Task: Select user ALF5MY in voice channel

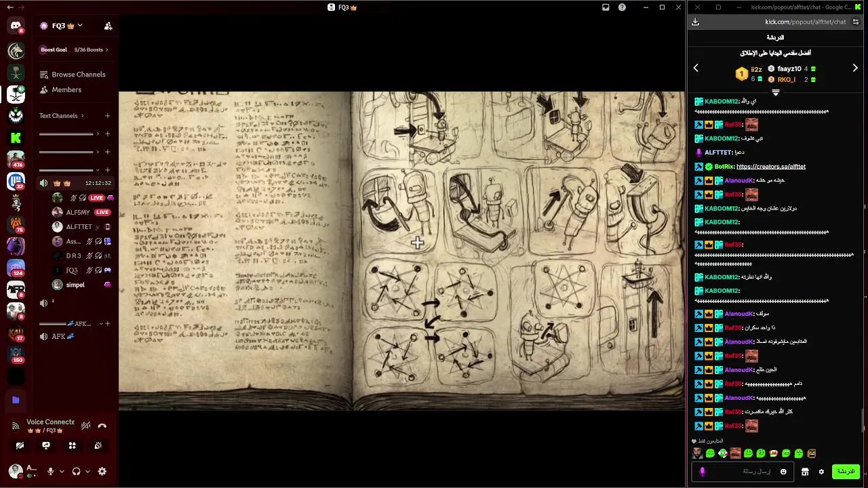Action: point(81,212)
